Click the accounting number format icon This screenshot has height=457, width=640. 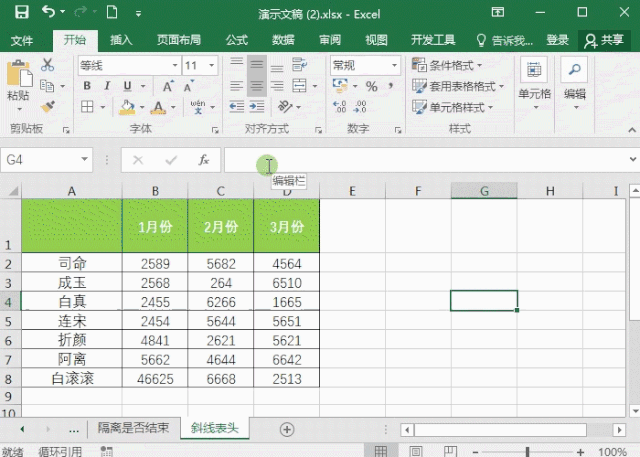point(340,85)
